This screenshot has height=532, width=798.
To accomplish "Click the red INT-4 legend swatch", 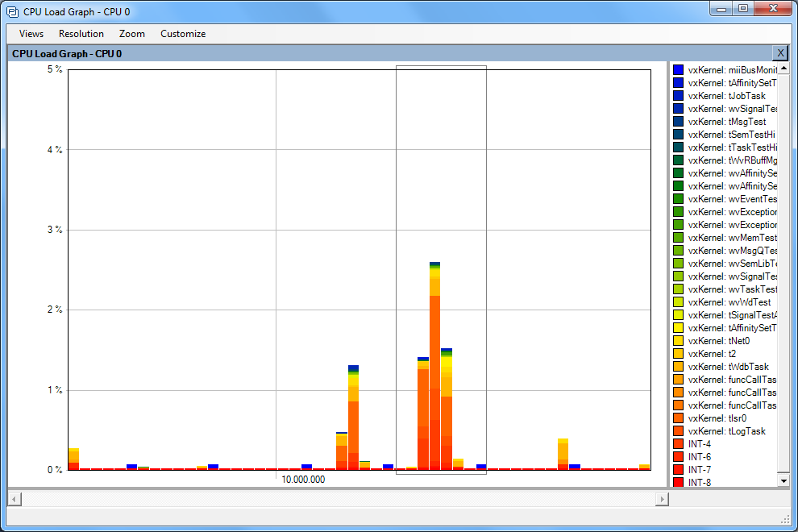I will [x=678, y=444].
